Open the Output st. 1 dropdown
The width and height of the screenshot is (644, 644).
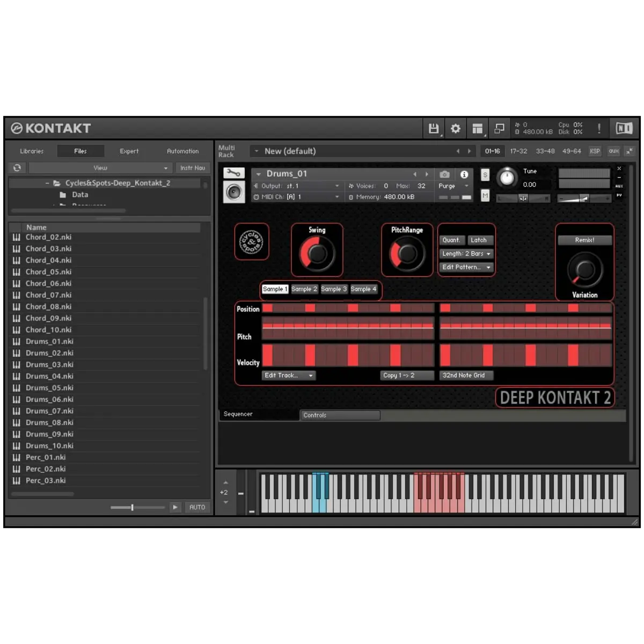pyautogui.click(x=297, y=186)
